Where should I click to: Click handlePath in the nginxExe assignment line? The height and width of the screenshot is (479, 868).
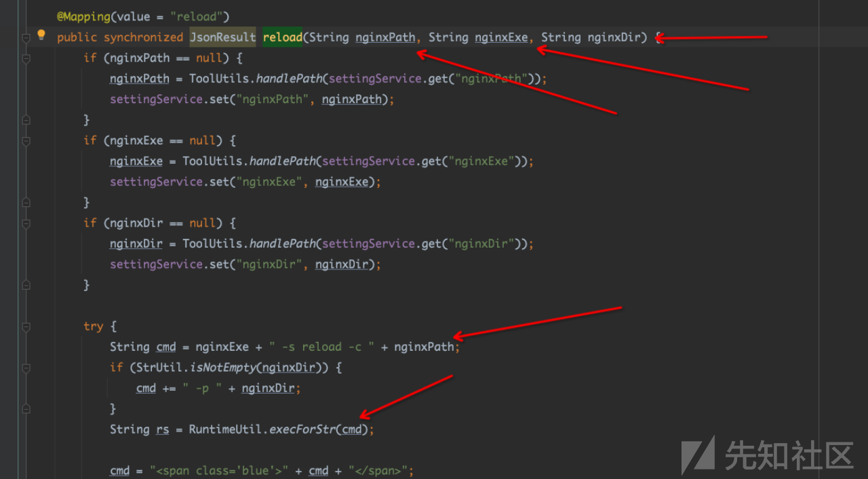(282, 161)
